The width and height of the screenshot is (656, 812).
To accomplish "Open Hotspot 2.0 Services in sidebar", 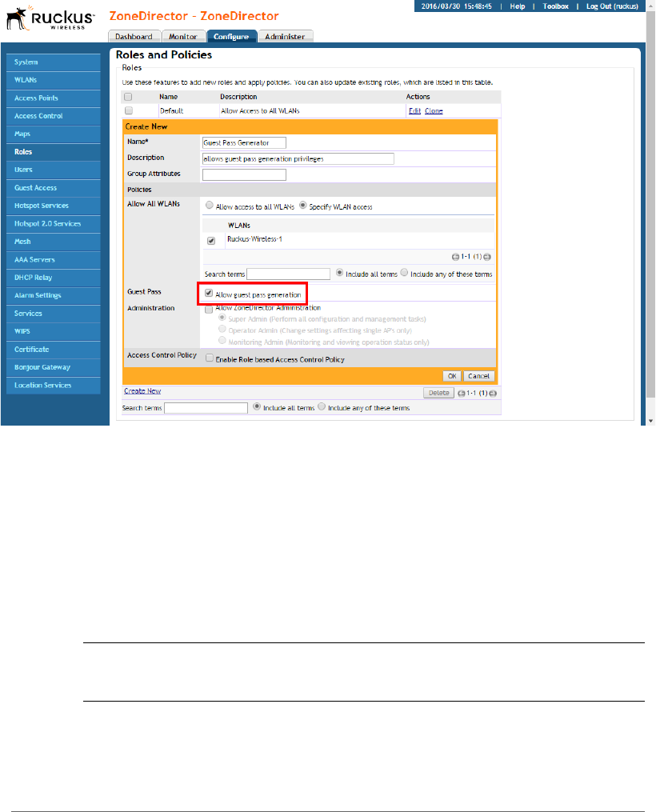I will coord(54,224).
